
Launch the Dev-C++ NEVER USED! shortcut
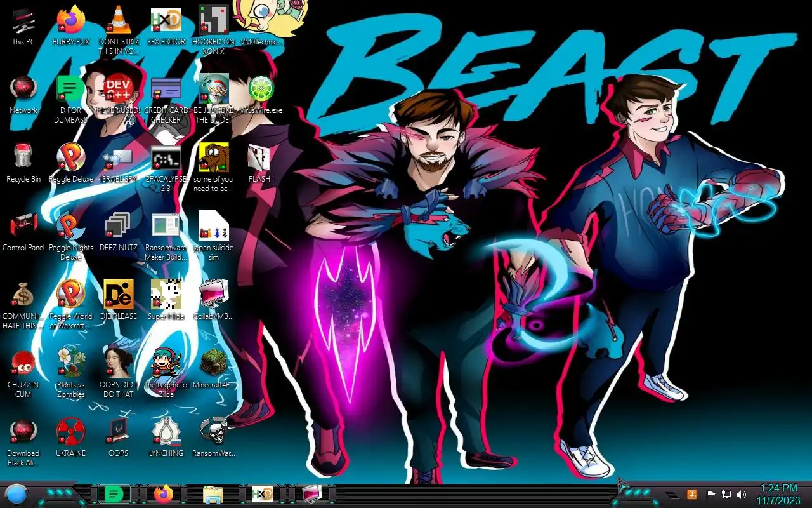(118, 94)
